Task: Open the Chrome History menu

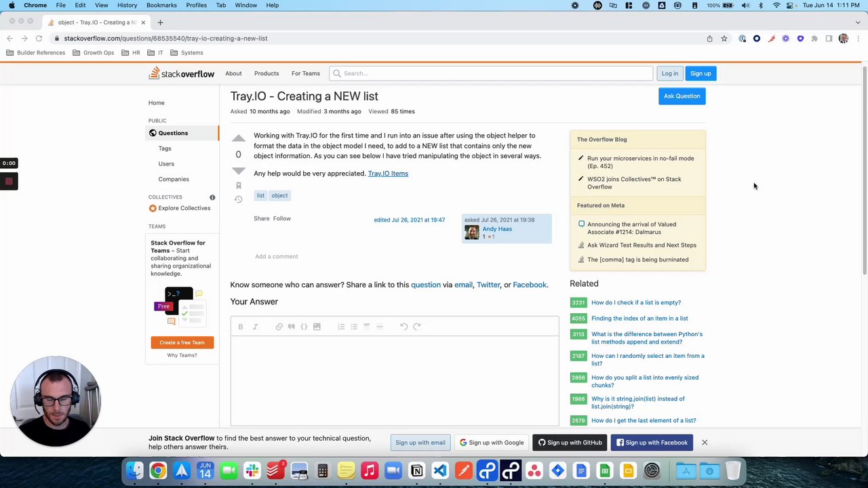Action: click(127, 5)
